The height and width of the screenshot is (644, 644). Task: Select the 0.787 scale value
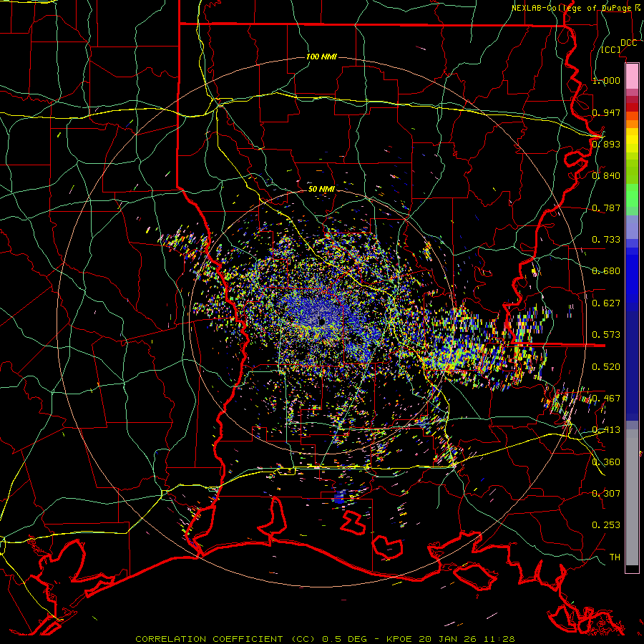[606, 208]
